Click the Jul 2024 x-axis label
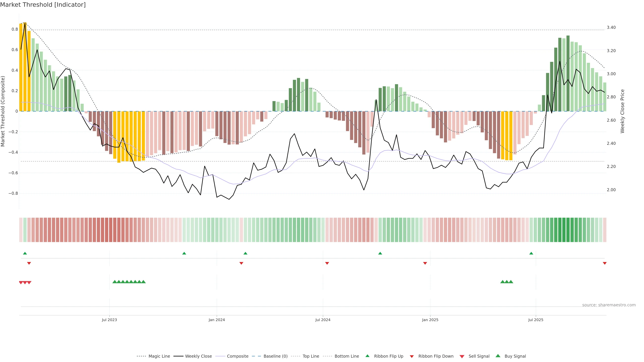The height and width of the screenshot is (362, 644). coord(323,320)
